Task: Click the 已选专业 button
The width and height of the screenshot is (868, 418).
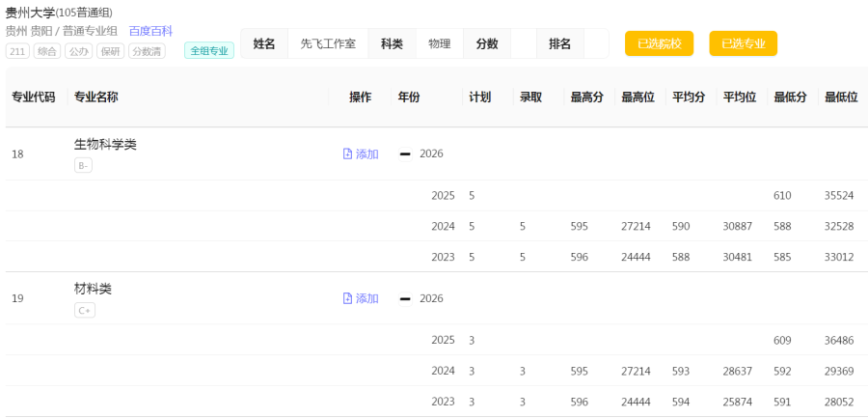Action: click(744, 43)
